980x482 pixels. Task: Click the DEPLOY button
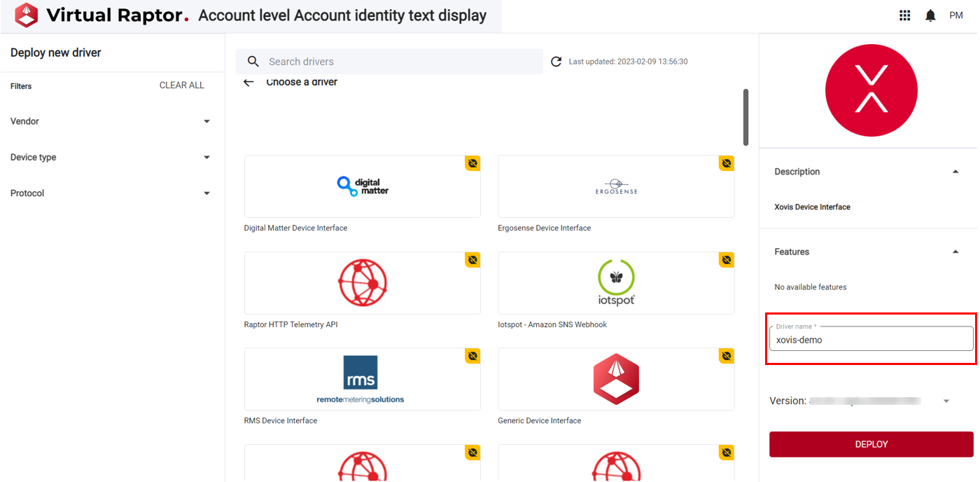(x=871, y=443)
